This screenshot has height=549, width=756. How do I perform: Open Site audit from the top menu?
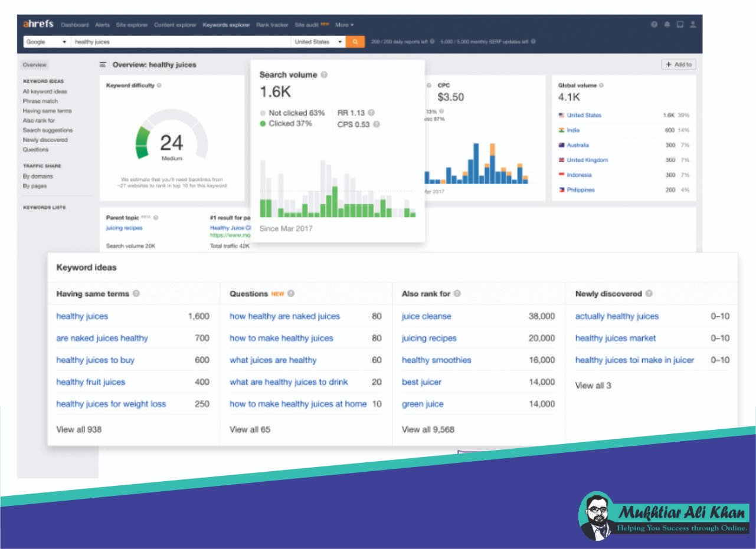(x=306, y=25)
